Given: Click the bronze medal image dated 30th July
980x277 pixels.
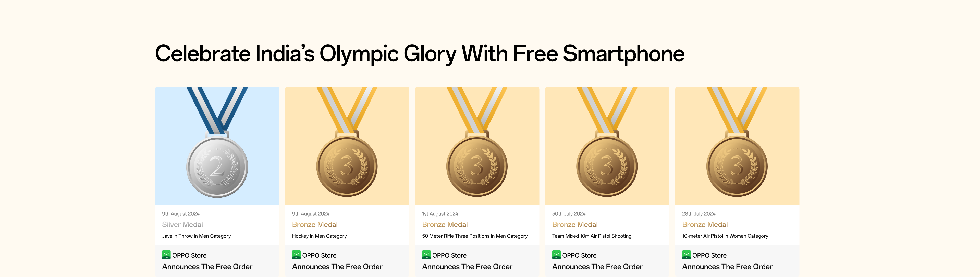Looking at the screenshot, I should [x=607, y=166].
